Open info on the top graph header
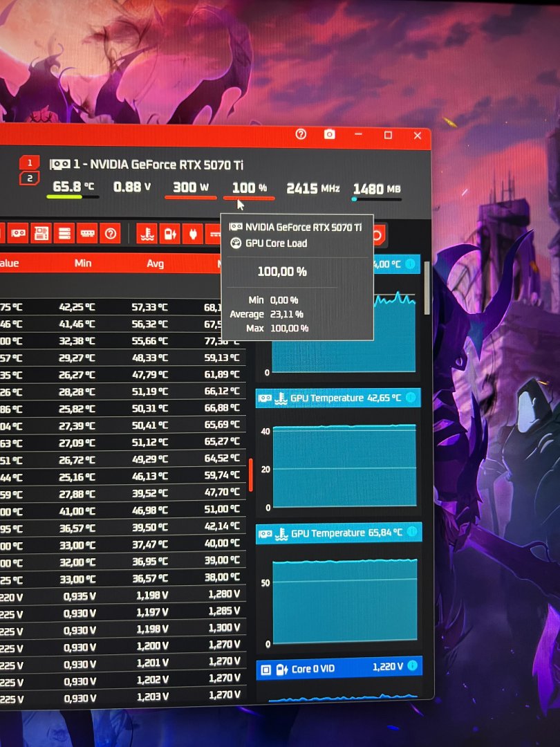 tap(410, 264)
